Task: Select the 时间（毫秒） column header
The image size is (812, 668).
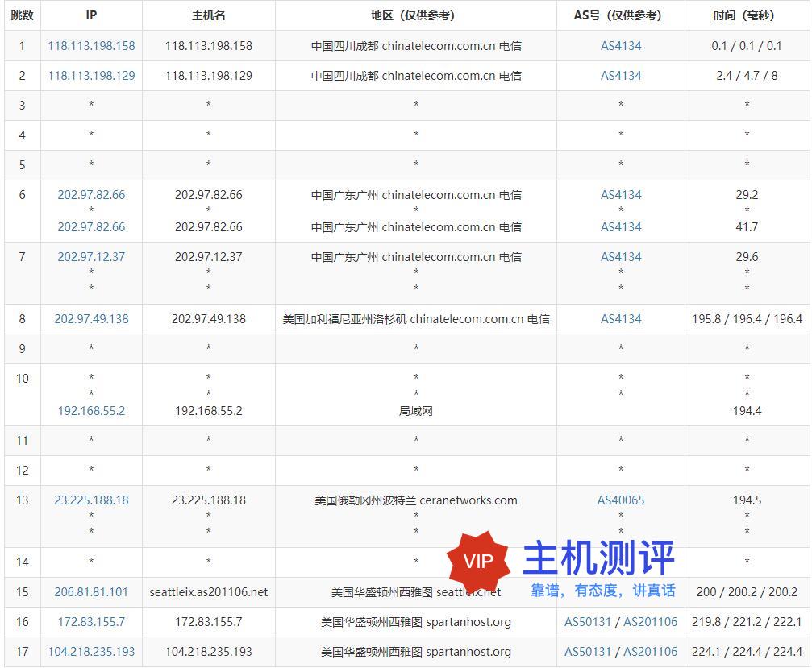Action: click(747, 15)
